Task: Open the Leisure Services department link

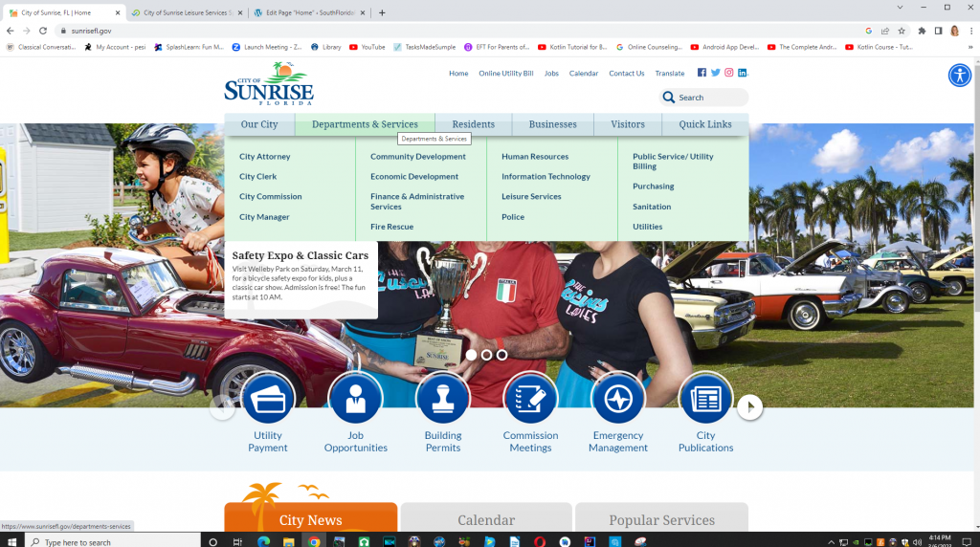Action: 531,197
